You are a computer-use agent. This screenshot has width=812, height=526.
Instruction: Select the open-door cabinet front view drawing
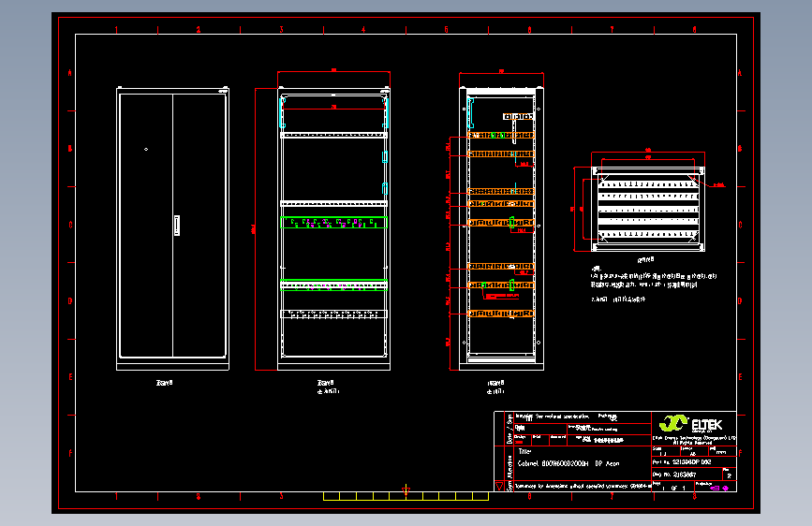point(333,228)
